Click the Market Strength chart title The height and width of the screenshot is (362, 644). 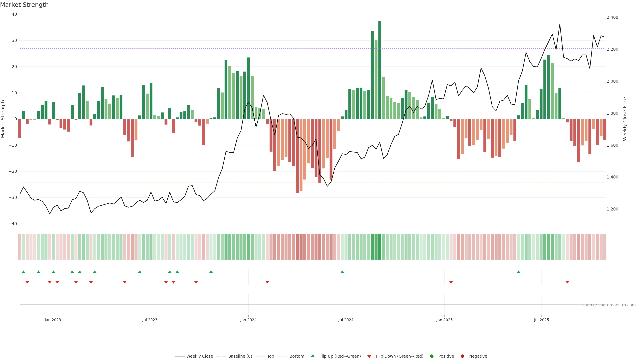(x=24, y=5)
